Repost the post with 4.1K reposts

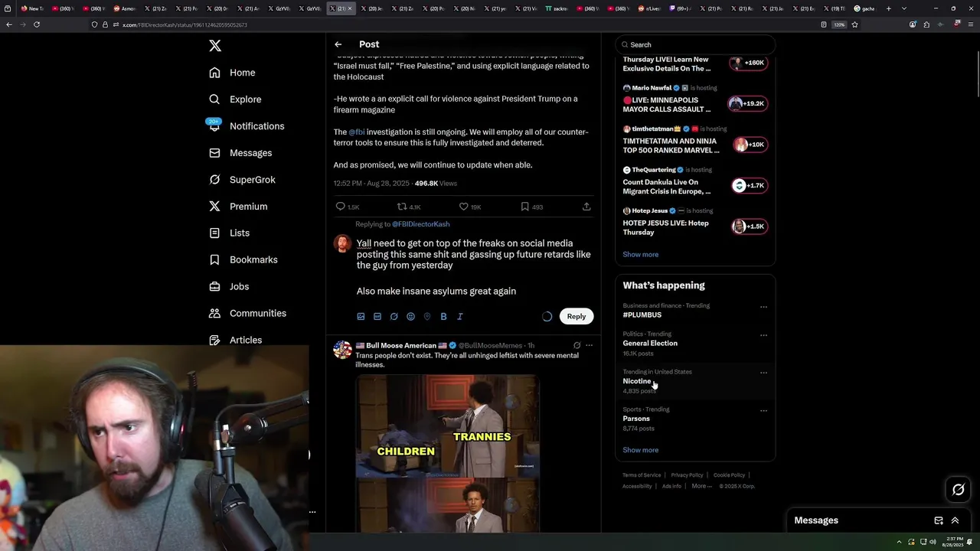[401, 207]
